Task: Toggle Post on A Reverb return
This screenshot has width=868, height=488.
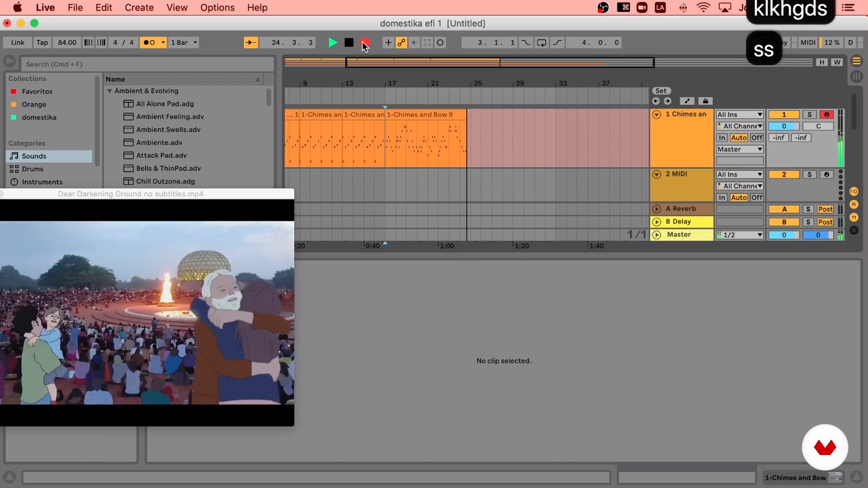Action: 825,209
